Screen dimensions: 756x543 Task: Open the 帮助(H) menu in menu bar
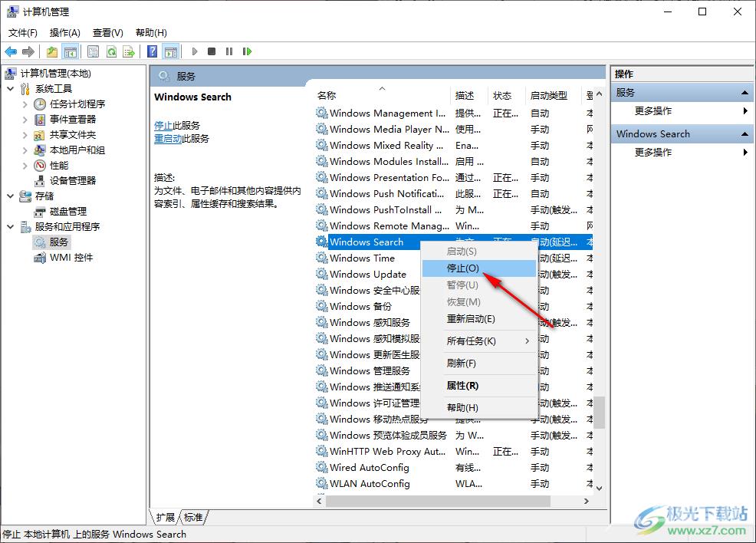(151, 33)
